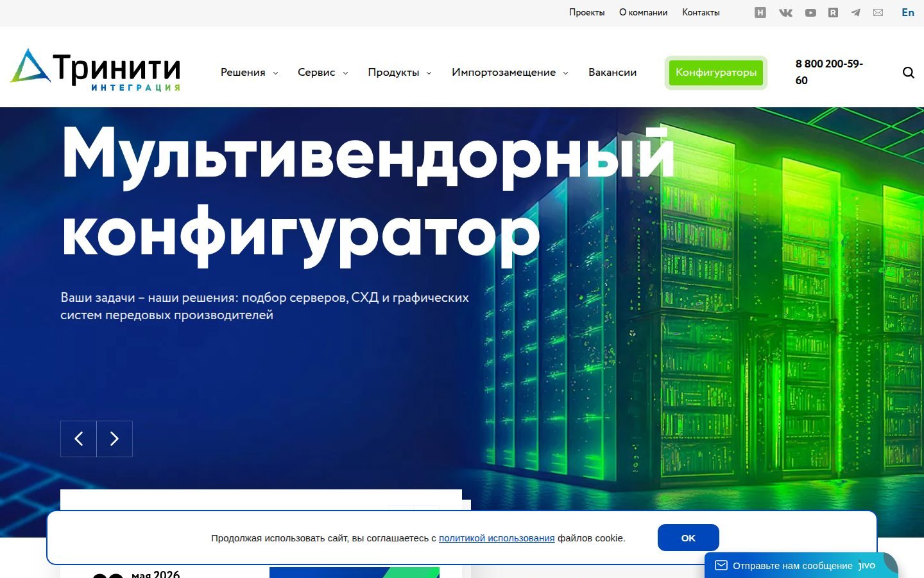Open the square R social icon

pyautogui.click(x=833, y=12)
